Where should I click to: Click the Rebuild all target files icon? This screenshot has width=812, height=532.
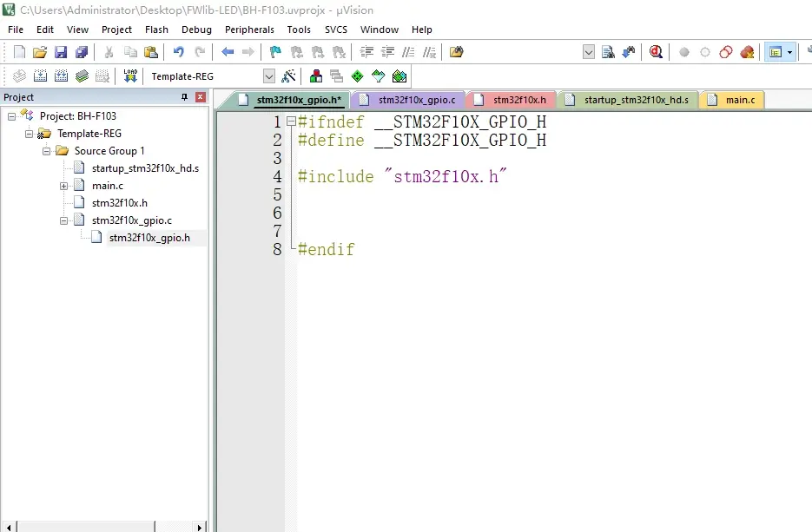61,76
